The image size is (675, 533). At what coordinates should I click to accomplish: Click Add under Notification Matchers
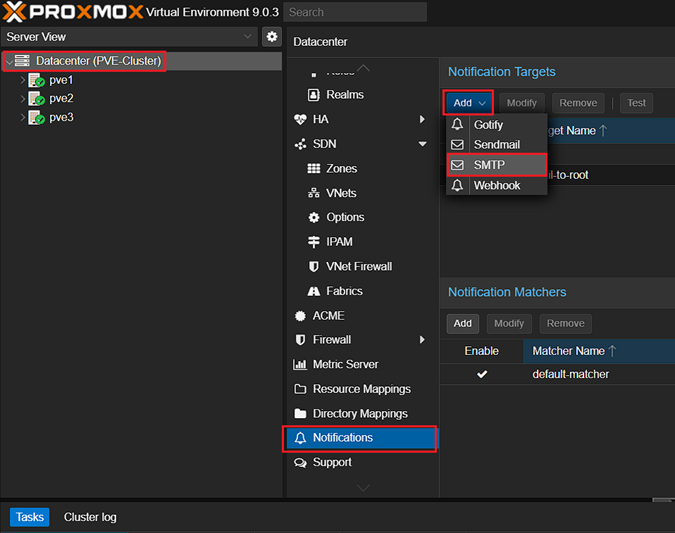click(x=462, y=323)
